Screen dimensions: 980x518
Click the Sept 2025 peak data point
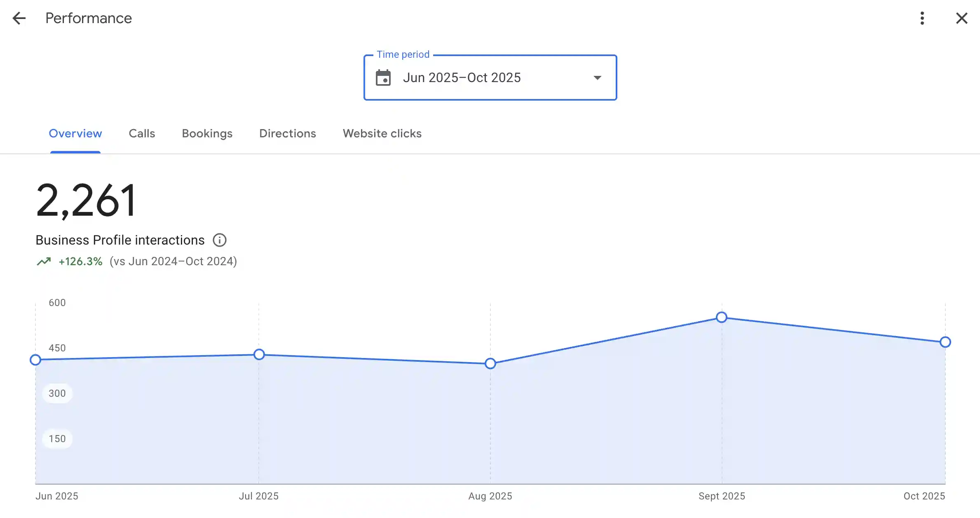pos(721,317)
